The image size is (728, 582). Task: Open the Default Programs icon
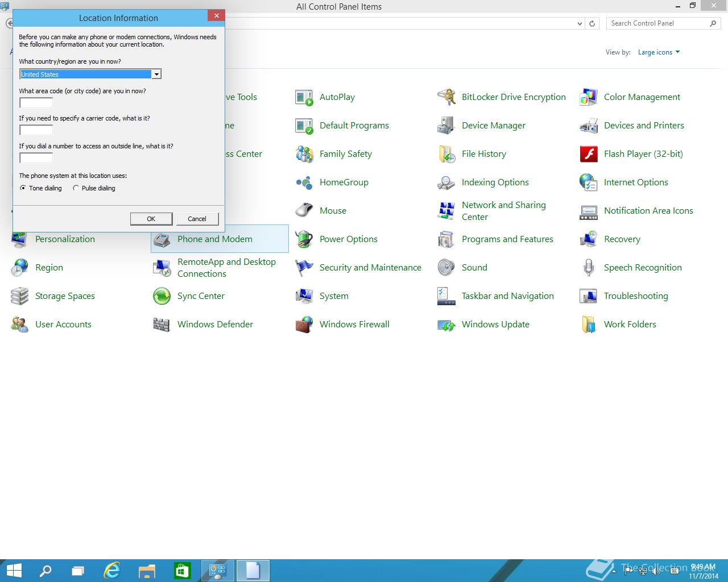(304, 126)
